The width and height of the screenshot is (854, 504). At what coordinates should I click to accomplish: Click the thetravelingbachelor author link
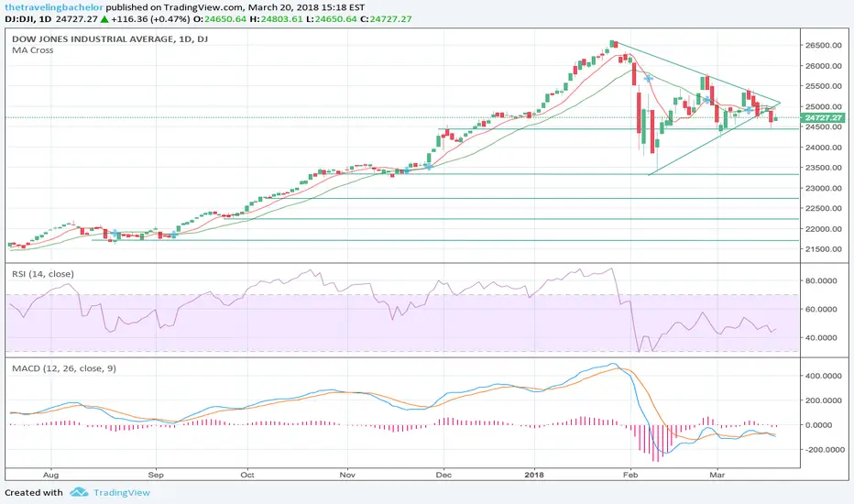point(54,7)
